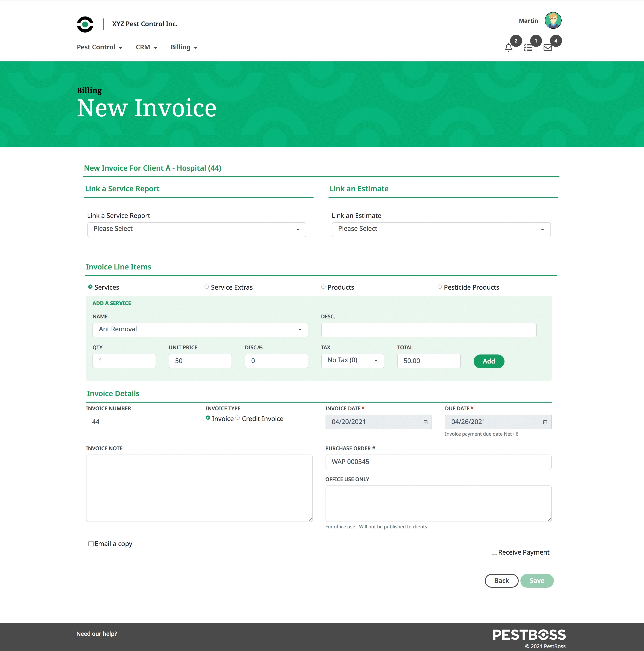Click the XYZ Pest Control logo
This screenshot has width=644, height=651.
tap(85, 24)
